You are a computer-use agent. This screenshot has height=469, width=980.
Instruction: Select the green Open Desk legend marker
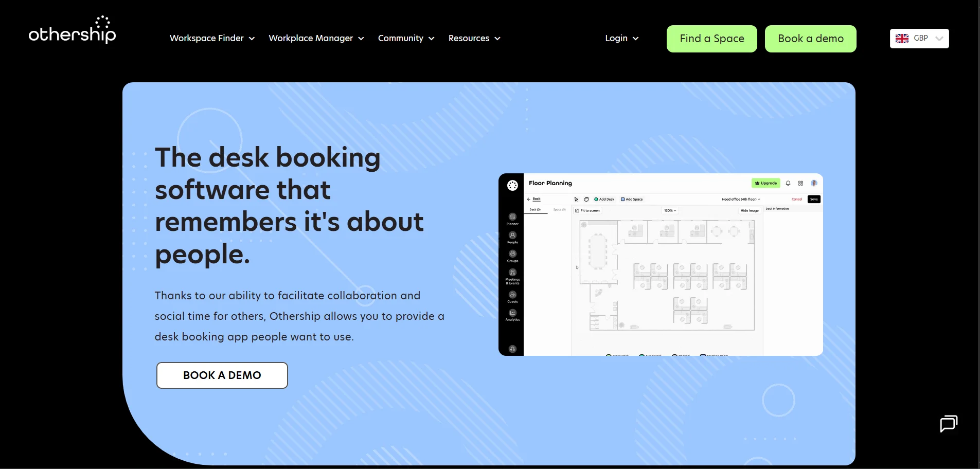tap(609, 355)
